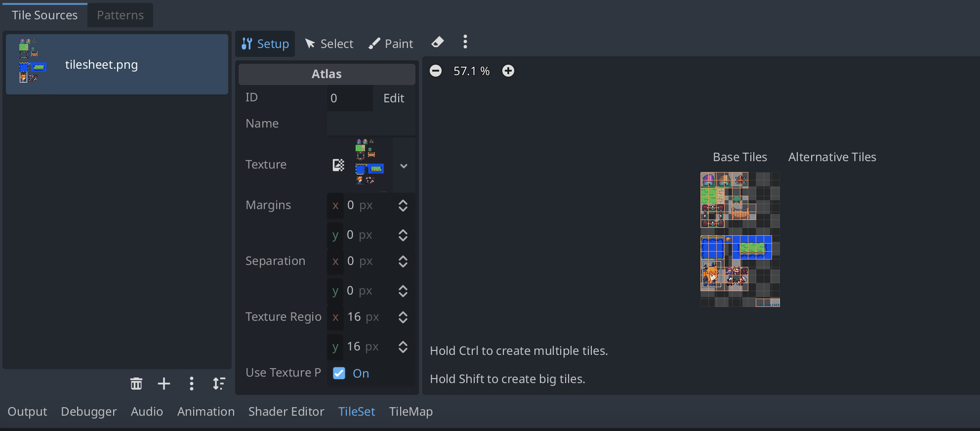Select the eraser tool icon
Viewport: 980px width, 431px height.
(437, 43)
